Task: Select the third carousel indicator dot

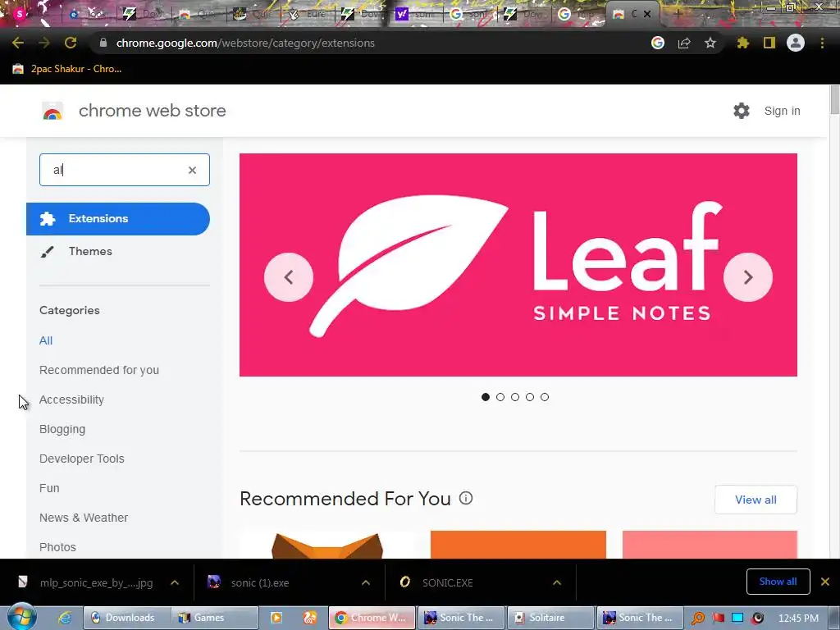Action: [515, 397]
